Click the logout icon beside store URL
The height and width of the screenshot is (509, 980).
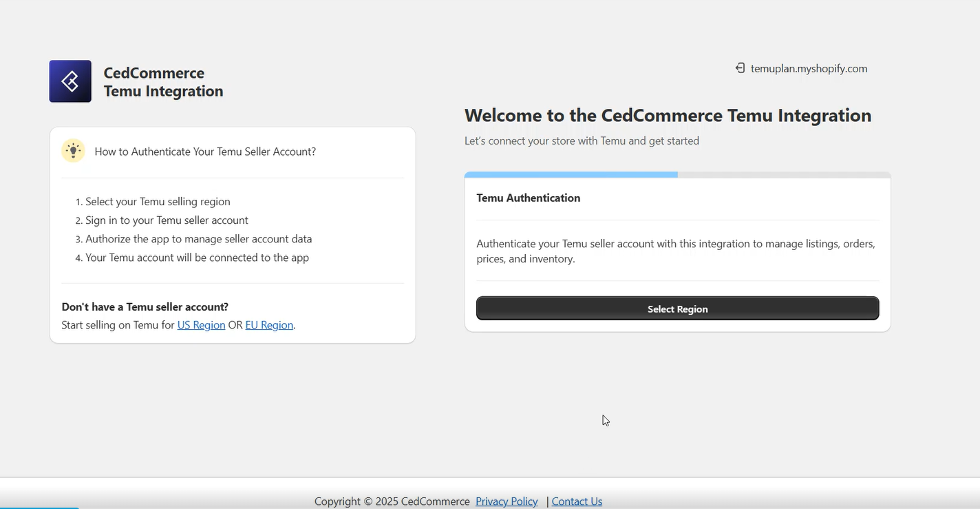(x=740, y=68)
